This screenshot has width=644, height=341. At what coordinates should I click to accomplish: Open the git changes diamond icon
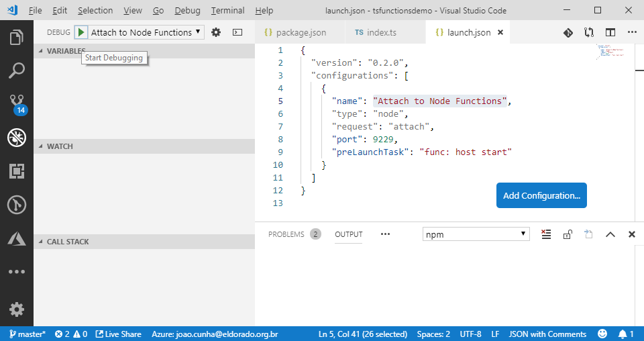point(568,32)
